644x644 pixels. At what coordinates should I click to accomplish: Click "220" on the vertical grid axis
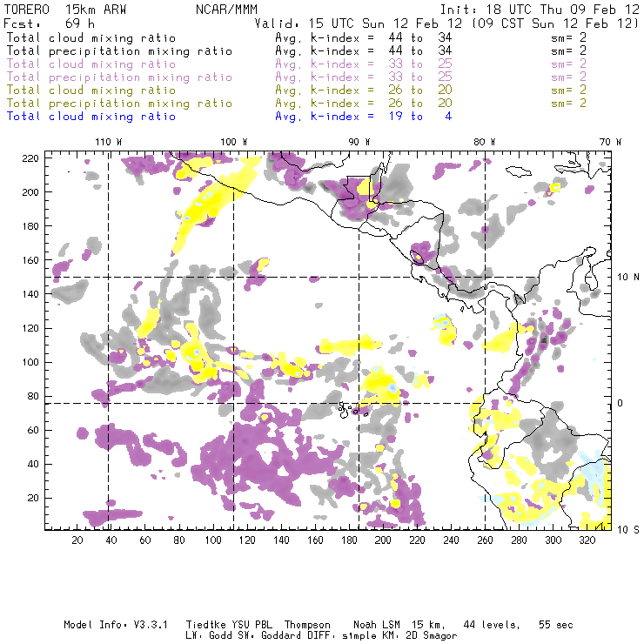[x=30, y=158]
